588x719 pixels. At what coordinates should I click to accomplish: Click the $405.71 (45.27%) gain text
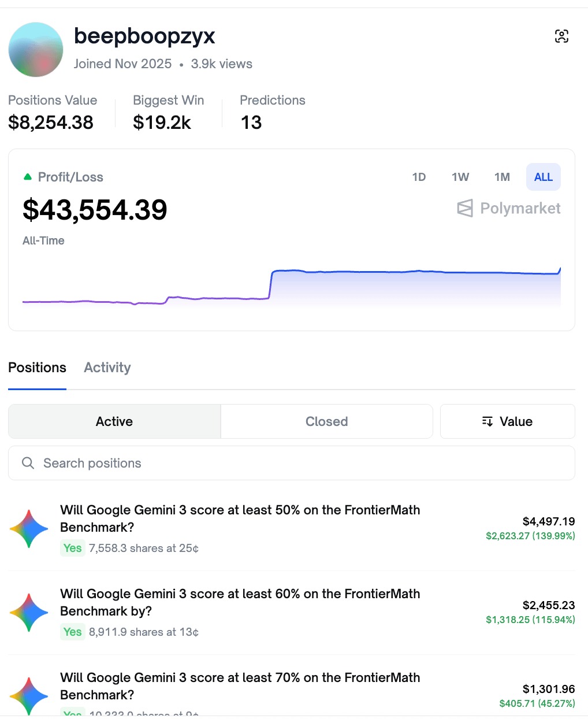[x=537, y=703]
